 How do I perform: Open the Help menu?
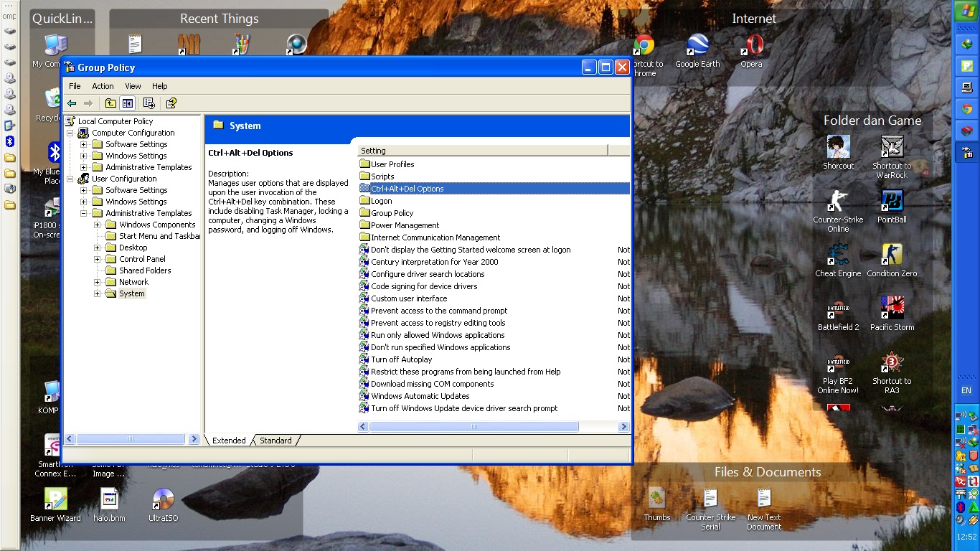[x=160, y=86]
